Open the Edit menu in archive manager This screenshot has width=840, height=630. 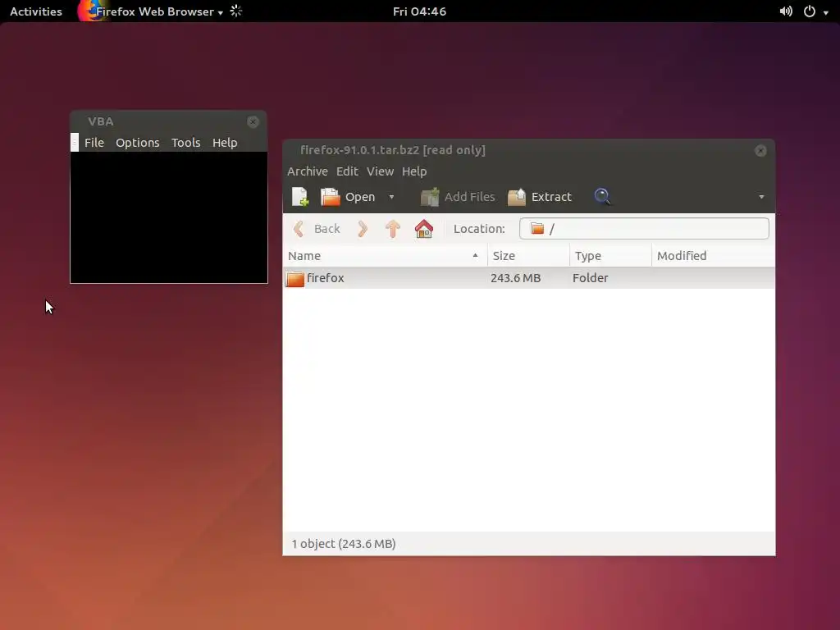pyautogui.click(x=347, y=171)
